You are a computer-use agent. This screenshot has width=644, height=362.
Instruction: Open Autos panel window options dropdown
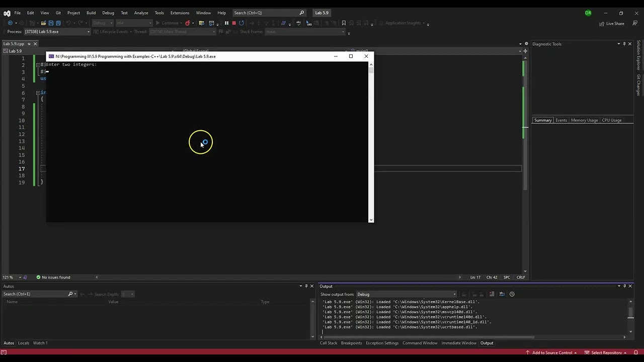point(301,286)
